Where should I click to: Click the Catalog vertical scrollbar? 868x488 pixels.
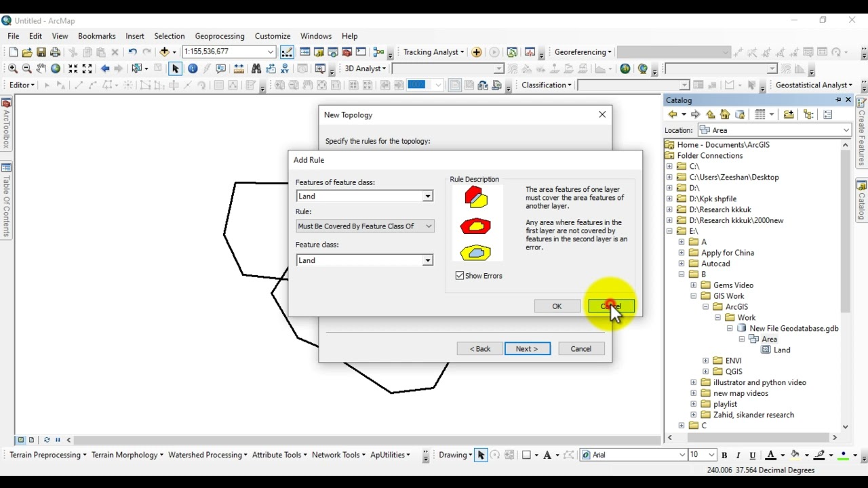click(845, 231)
